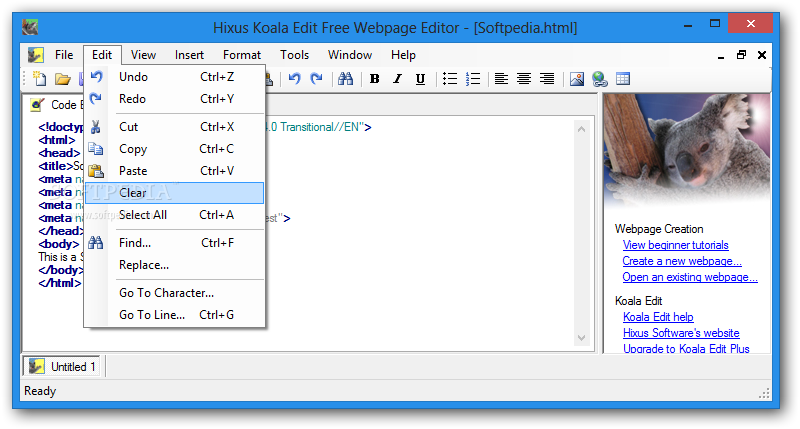Click the editor scrollbar up arrow
This screenshot has height=429, width=800.
tap(581, 130)
